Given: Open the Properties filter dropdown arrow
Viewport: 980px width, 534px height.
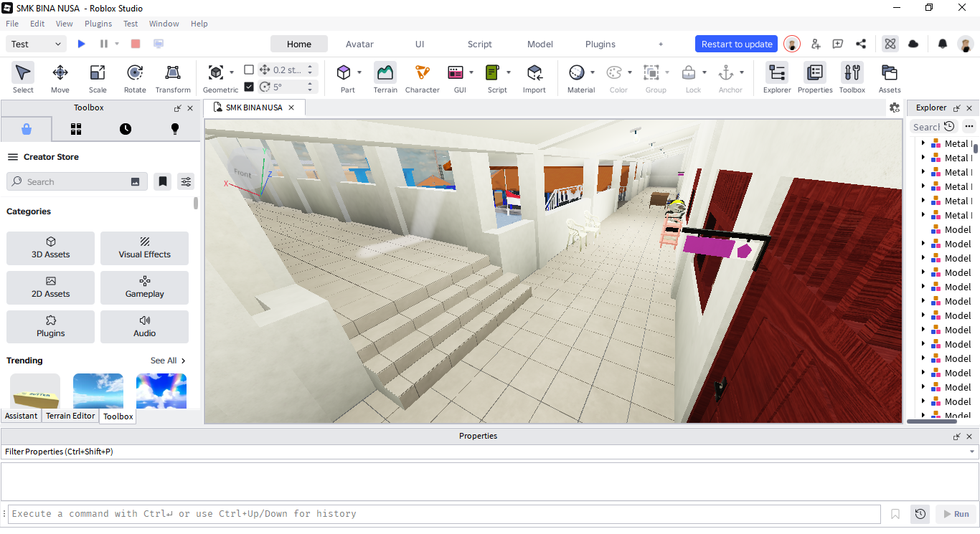Looking at the screenshot, I should tap(973, 452).
